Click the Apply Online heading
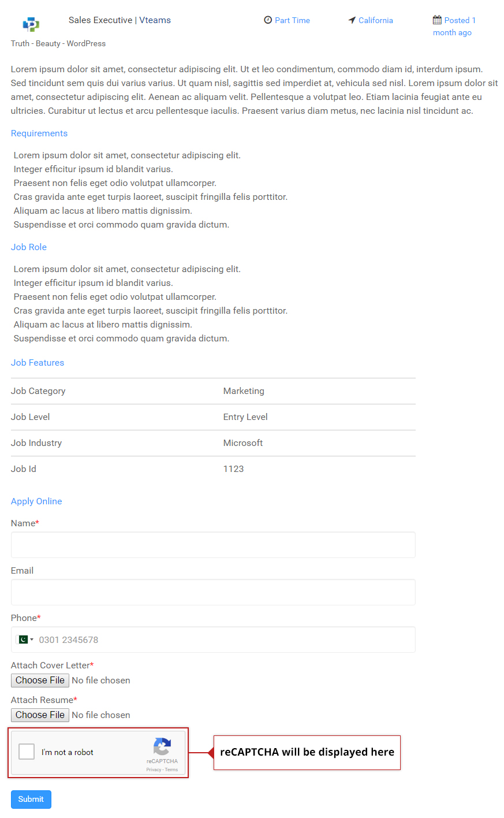Viewport: 504px width, 818px height. pos(36,501)
